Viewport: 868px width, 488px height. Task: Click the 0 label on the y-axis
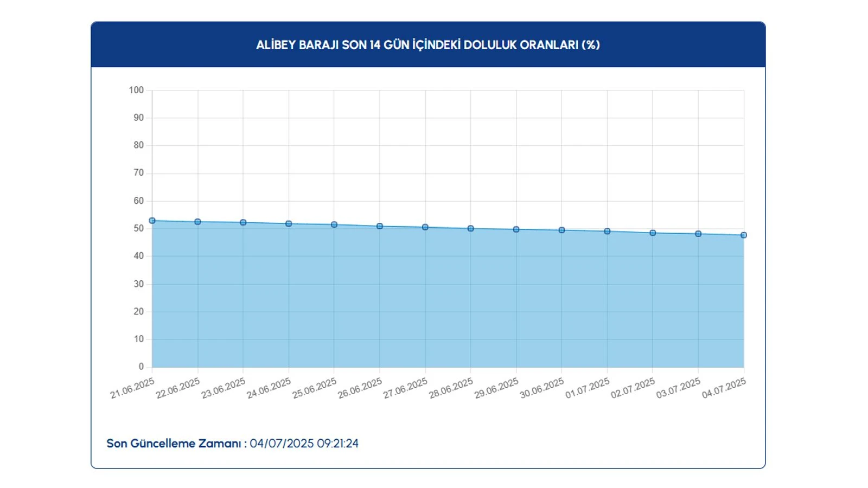tap(141, 367)
